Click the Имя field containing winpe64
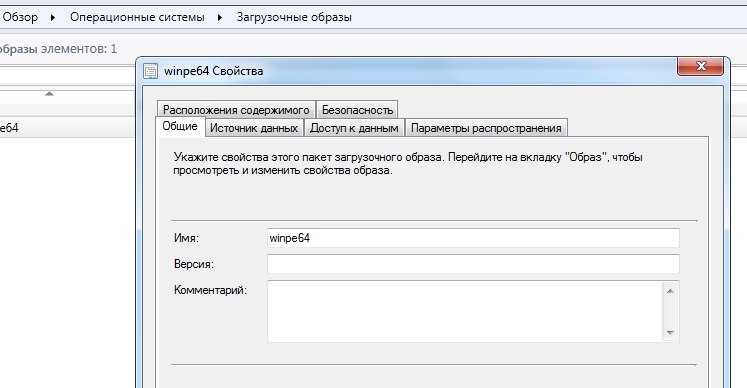This screenshot has width=747, height=388. click(473, 238)
